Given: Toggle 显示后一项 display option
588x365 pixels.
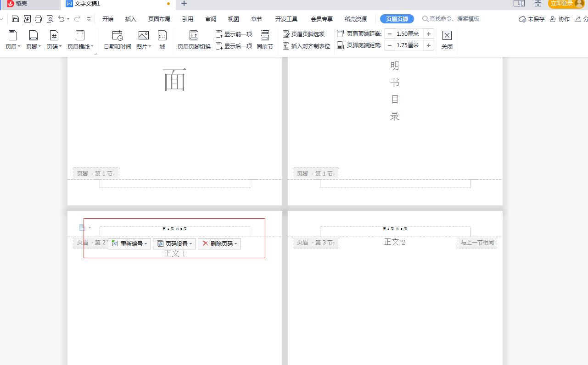Looking at the screenshot, I should tap(234, 46).
